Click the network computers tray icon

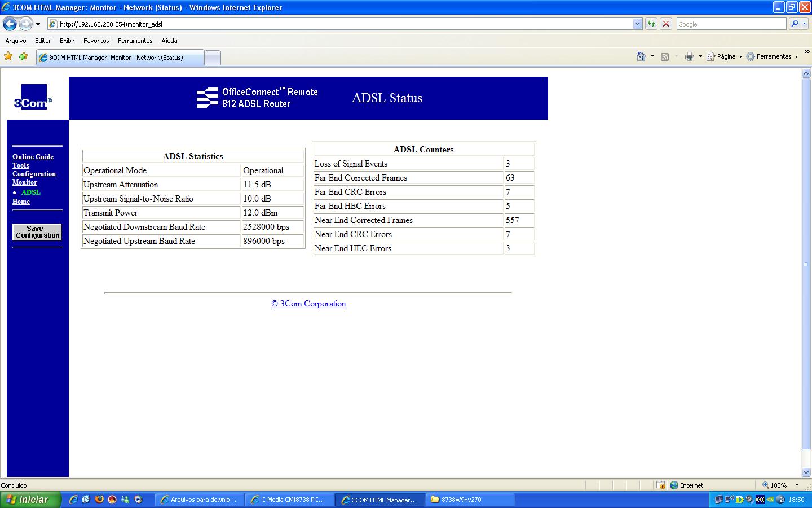tap(718, 500)
